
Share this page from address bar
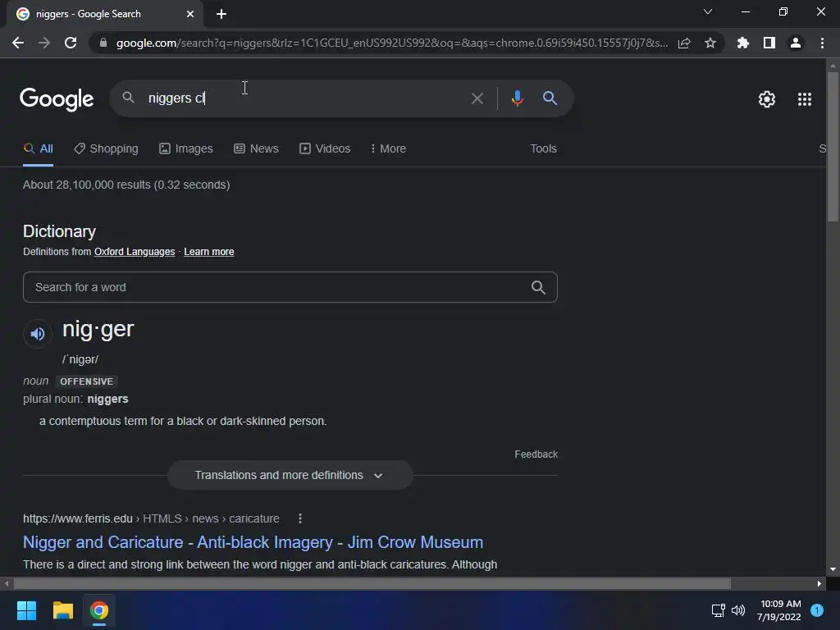point(684,43)
